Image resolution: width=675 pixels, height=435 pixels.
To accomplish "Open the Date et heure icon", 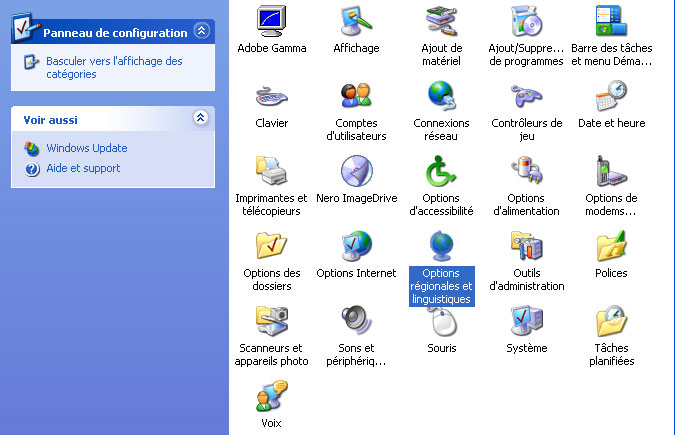I will click(x=611, y=96).
